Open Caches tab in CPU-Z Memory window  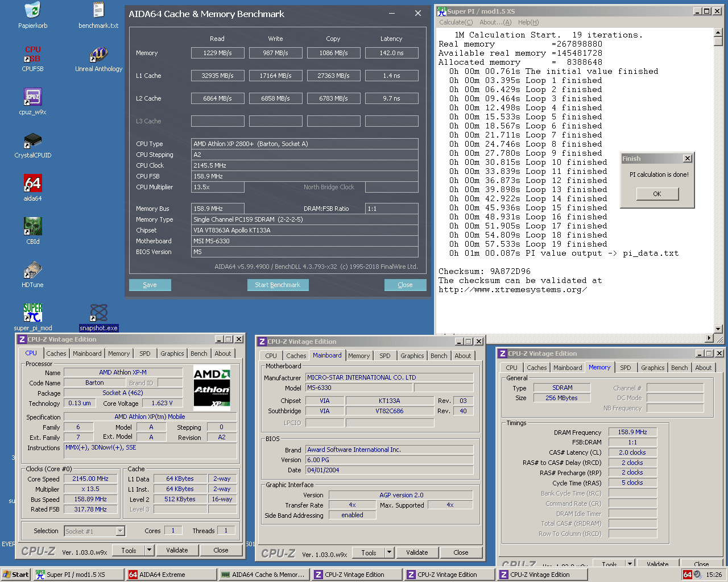pos(536,368)
